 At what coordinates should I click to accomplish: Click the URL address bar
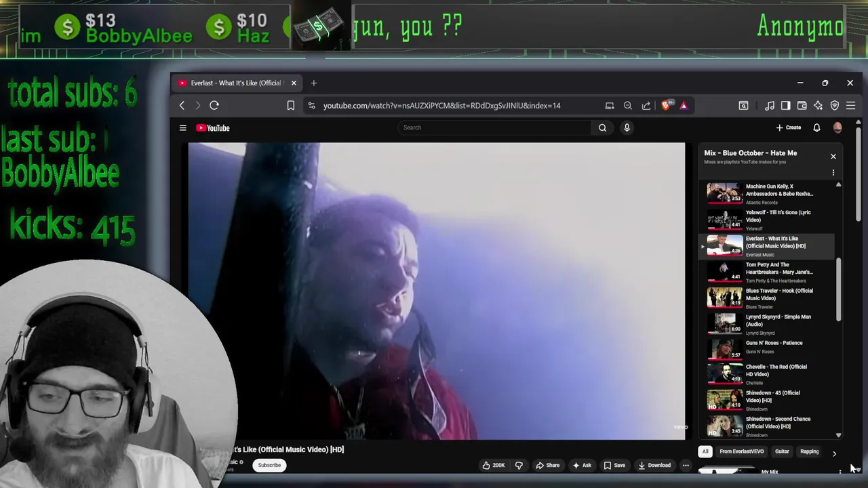coord(441,106)
